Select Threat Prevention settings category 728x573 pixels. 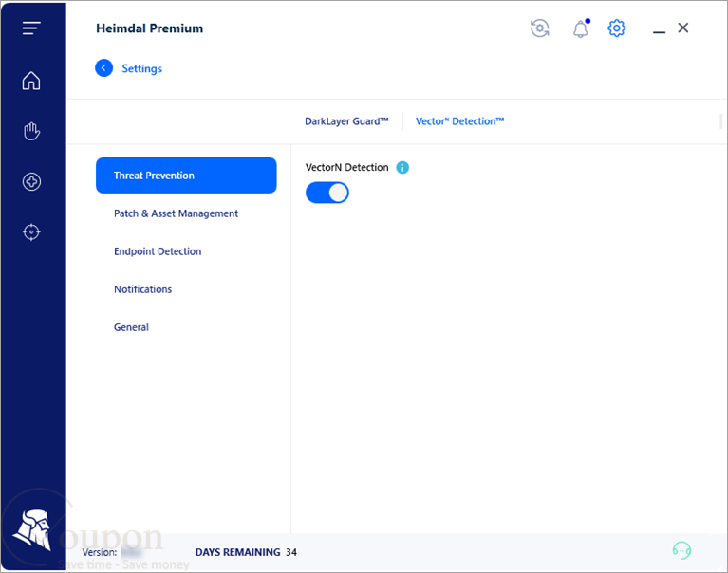[x=186, y=176]
